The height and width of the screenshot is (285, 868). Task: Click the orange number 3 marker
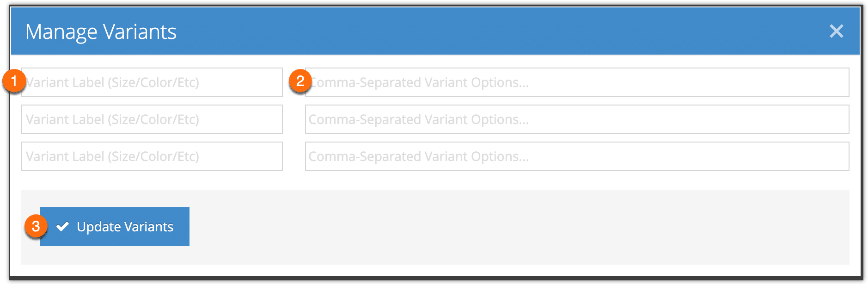(36, 227)
